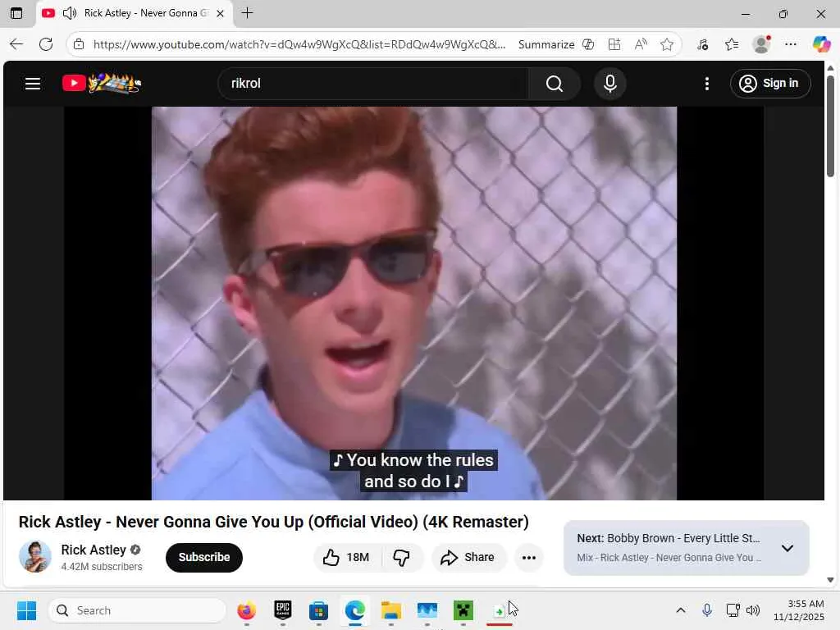Click Summarize in the address bar

coord(546,44)
